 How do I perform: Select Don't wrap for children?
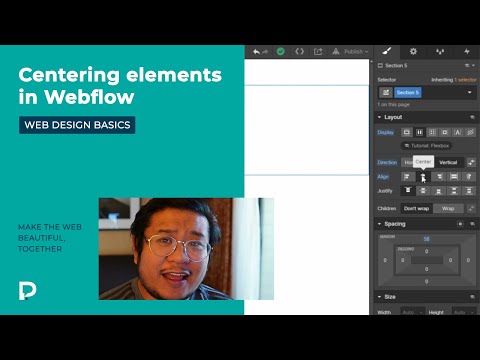(416, 208)
